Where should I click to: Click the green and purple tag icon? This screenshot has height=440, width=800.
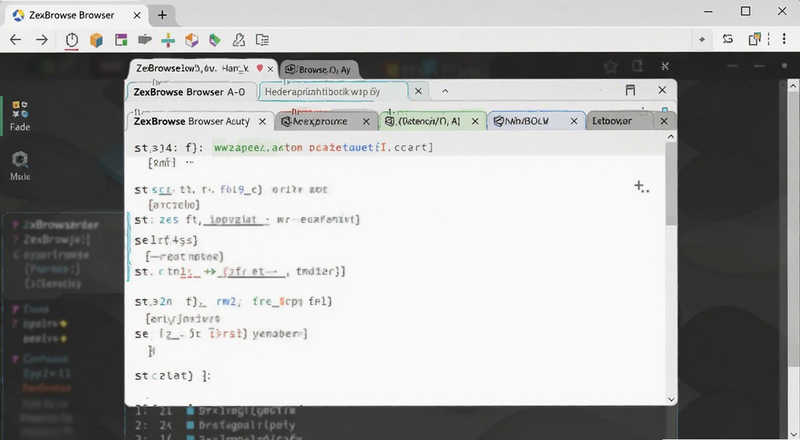pyautogui.click(x=215, y=40)
